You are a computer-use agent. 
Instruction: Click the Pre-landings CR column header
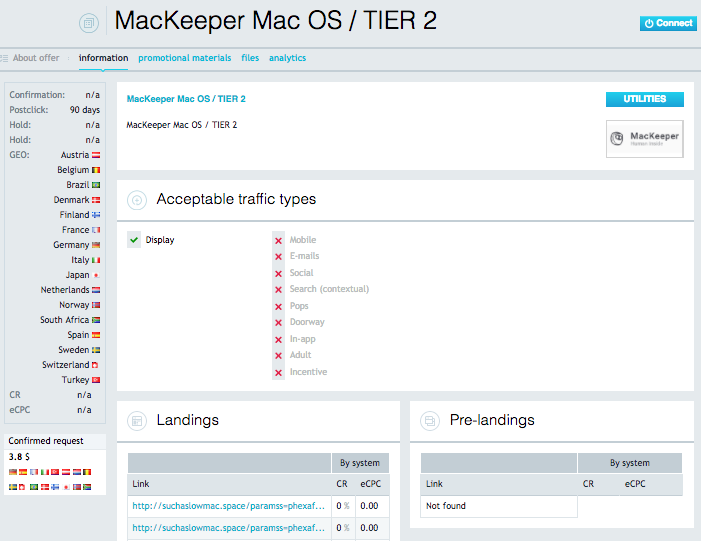[x=588, y=484]
